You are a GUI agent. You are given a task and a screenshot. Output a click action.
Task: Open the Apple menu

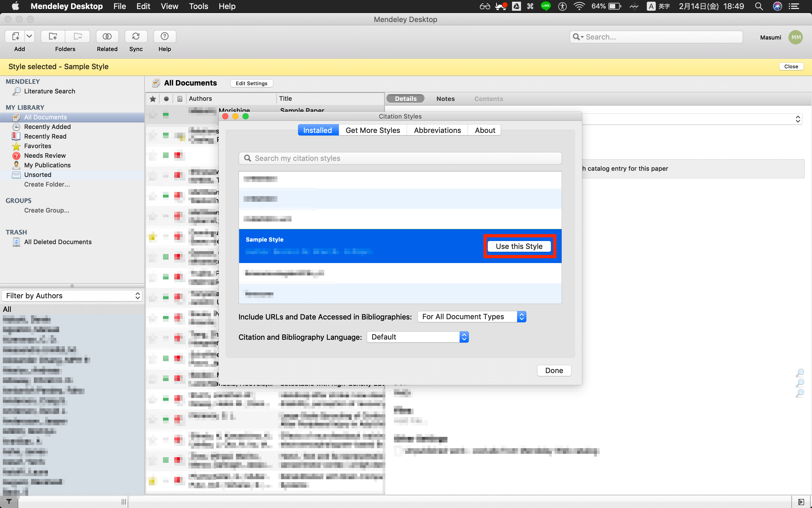pyautogui.click(x=15, y=6)
